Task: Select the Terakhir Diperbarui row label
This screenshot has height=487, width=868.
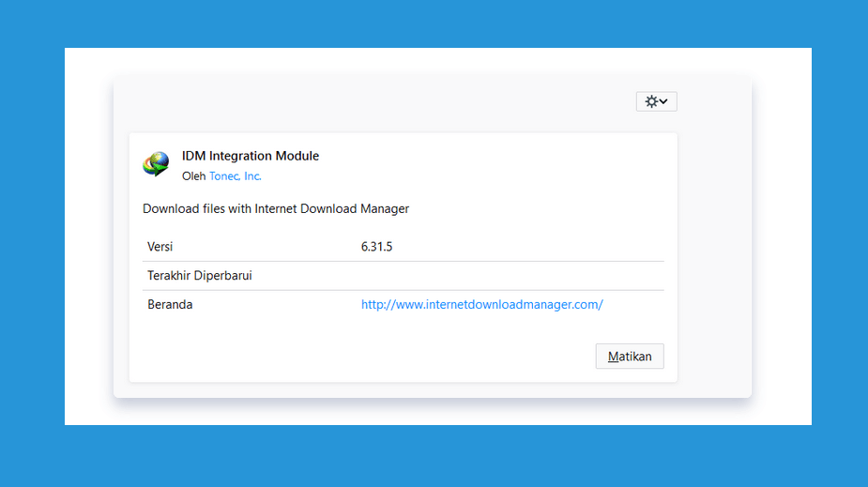Action: (x=199, y=276)
